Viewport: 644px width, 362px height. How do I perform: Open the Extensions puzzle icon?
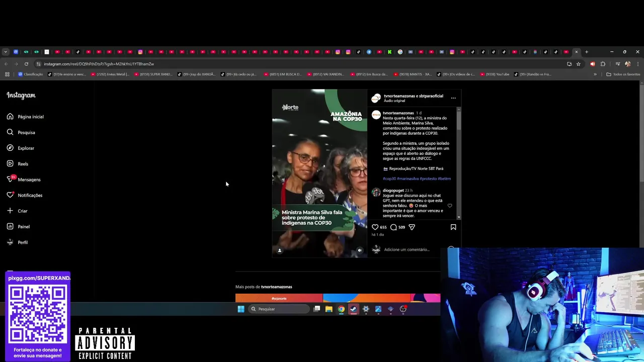pyautogui.click(x=603, y=64)
